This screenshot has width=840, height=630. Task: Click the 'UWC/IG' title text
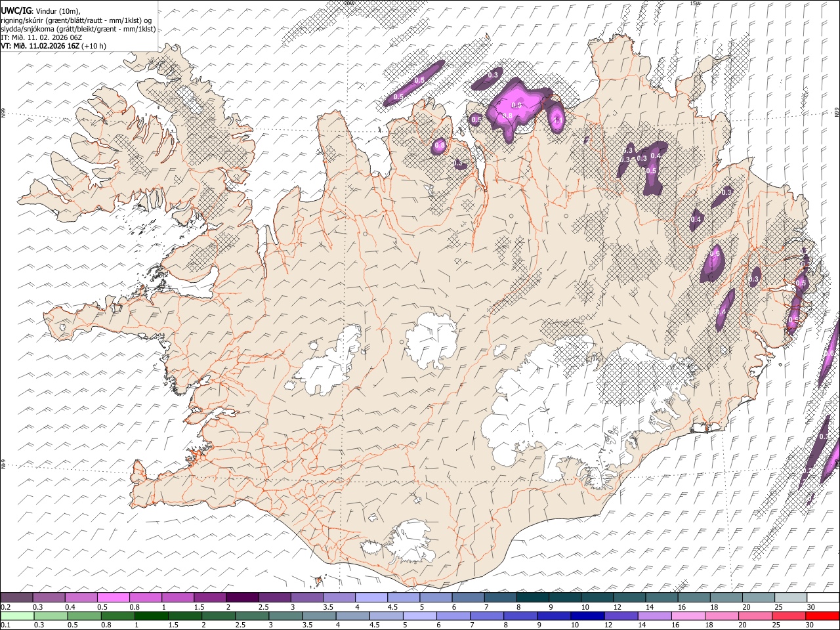[16, 10]
